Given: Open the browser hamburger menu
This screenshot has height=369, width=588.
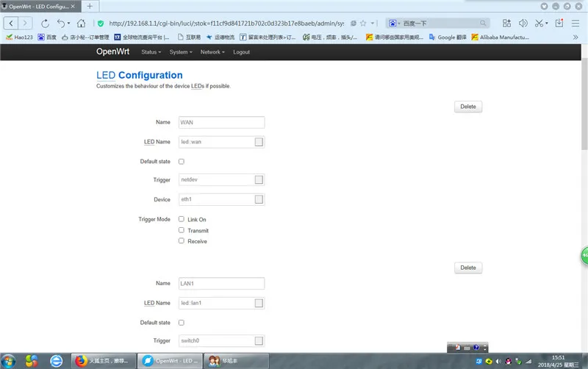Looking at the screenshot, I should [x=576, y=24].
